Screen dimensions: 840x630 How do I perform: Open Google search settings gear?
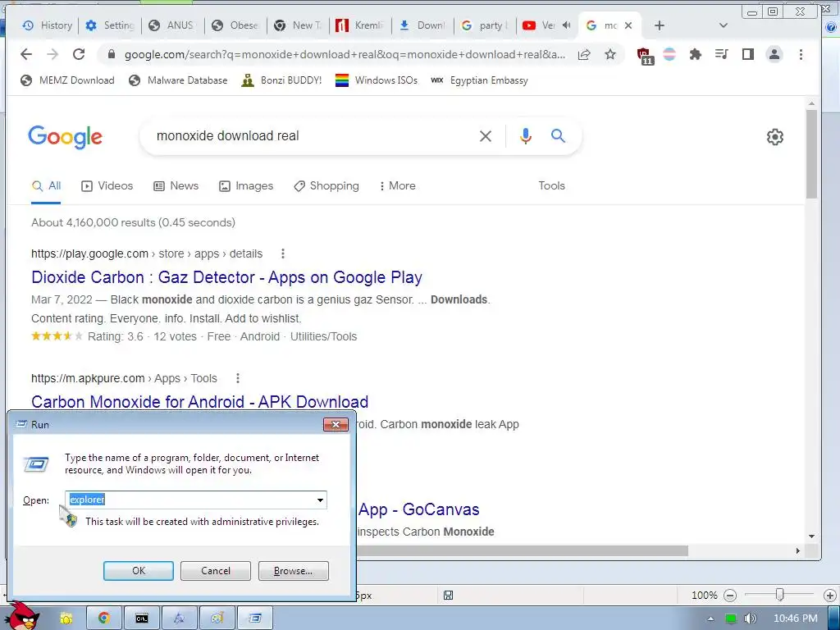click(774, 137)
